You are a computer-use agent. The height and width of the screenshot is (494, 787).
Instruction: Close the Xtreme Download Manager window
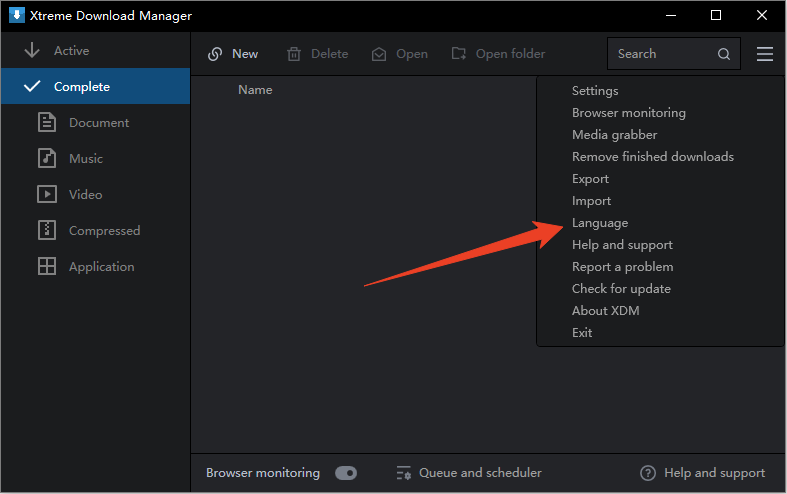tap(762, 15)
